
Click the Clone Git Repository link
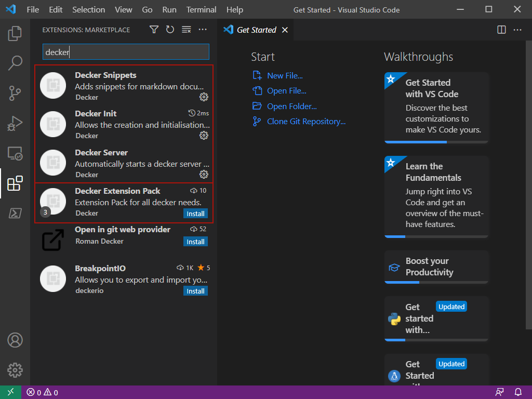tap(306, 122)
